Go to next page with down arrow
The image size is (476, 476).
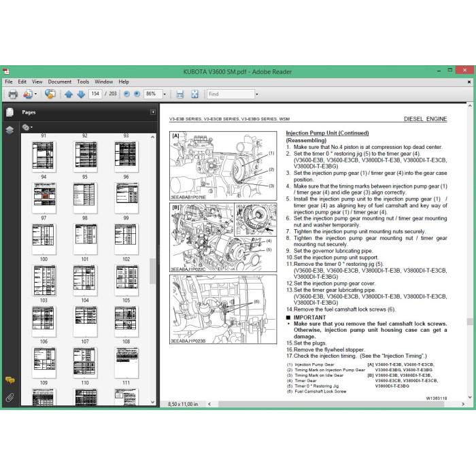point(81,95)
